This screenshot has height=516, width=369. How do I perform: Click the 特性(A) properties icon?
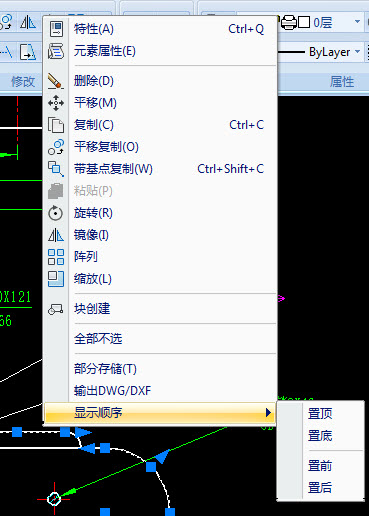56,29
